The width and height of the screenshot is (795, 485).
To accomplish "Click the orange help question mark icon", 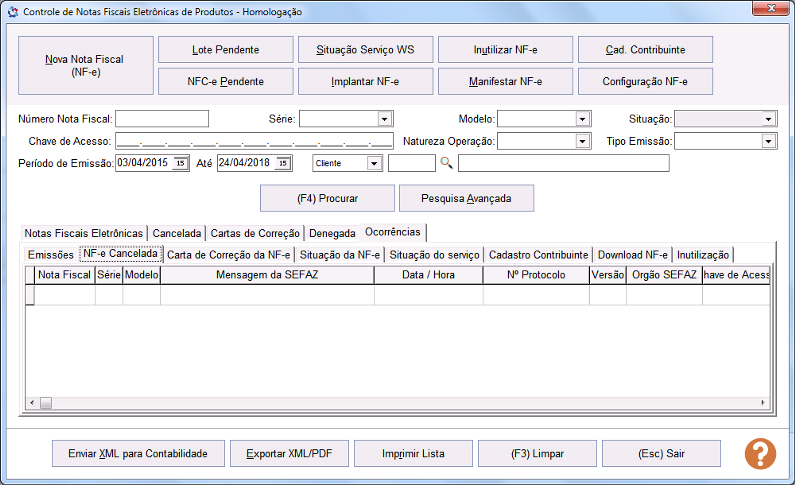I will [x=760, y=454].
